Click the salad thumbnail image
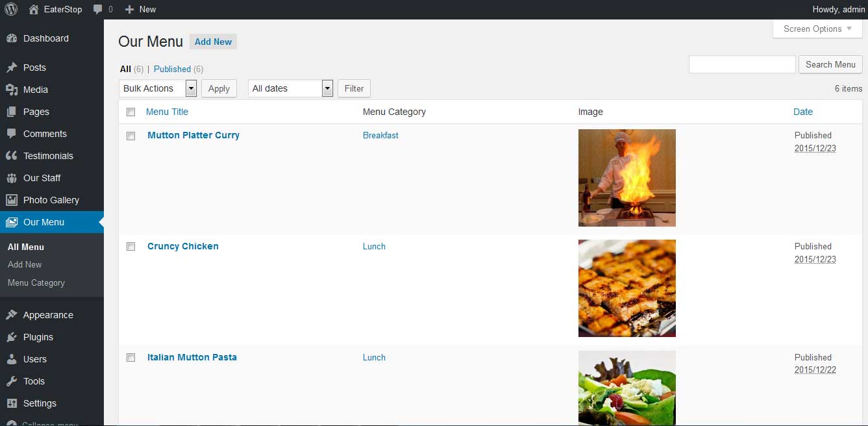868x426 pixels. pyautogui.click(x=627, y=388)
